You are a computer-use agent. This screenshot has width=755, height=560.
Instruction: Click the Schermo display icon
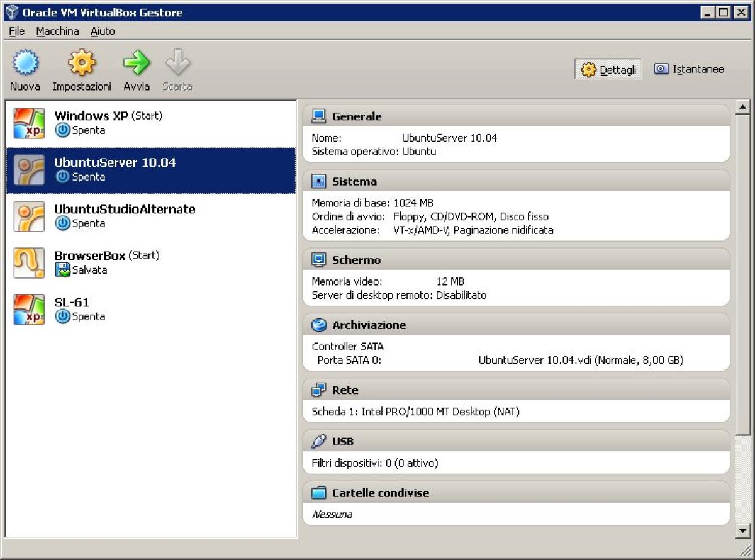click(318, 259)
